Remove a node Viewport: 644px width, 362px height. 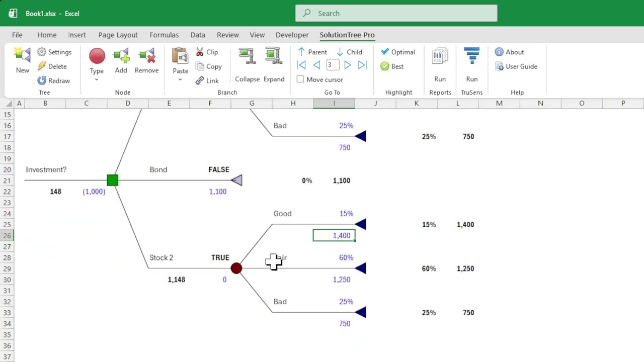coord(146,61)
